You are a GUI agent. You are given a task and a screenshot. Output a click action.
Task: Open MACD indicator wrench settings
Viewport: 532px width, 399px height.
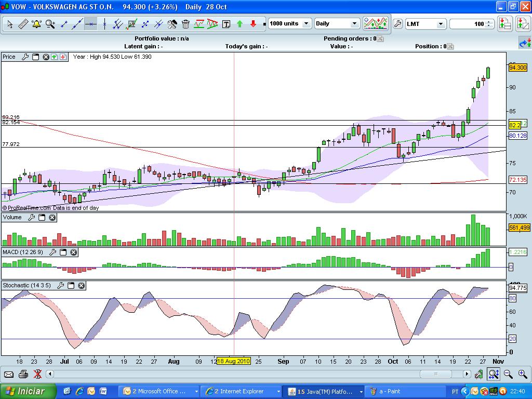pos(52,252)
